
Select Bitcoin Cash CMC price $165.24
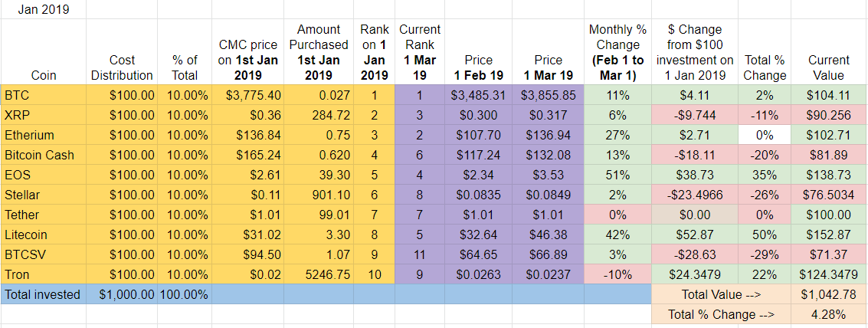(x=247, y=155)
